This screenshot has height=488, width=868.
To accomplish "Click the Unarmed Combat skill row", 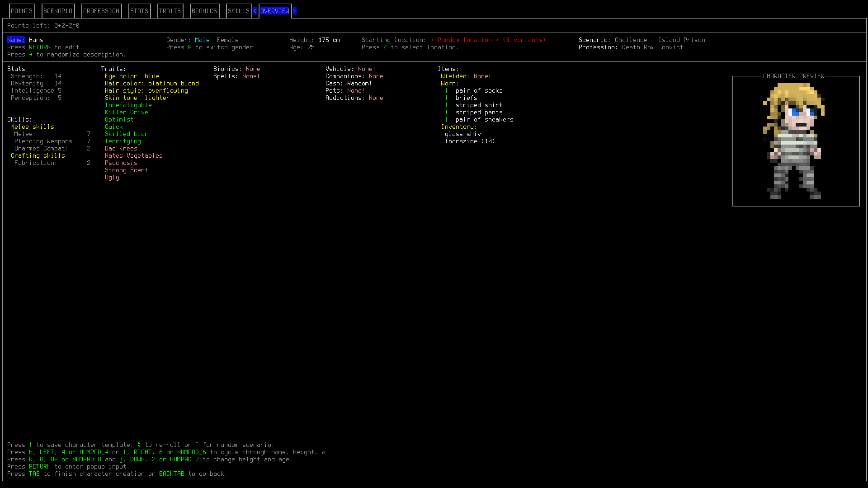I will click(x=52, y=148).
